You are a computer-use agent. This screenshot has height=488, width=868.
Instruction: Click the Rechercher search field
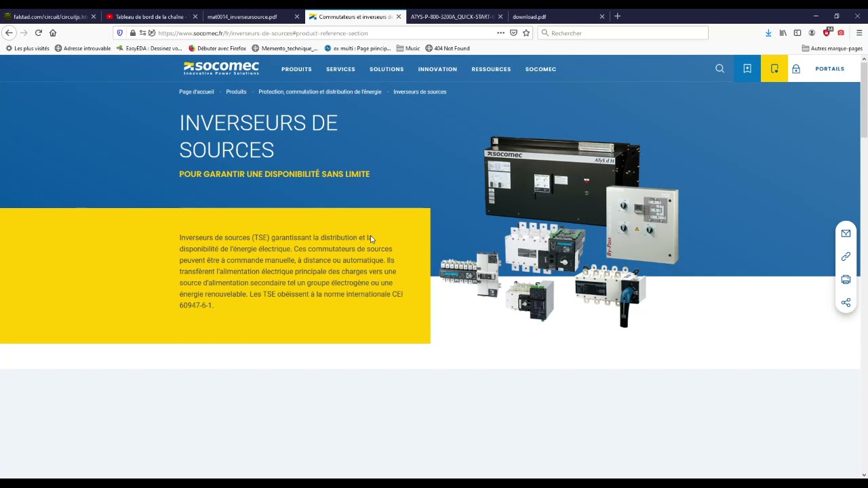[x=623, y=33]
